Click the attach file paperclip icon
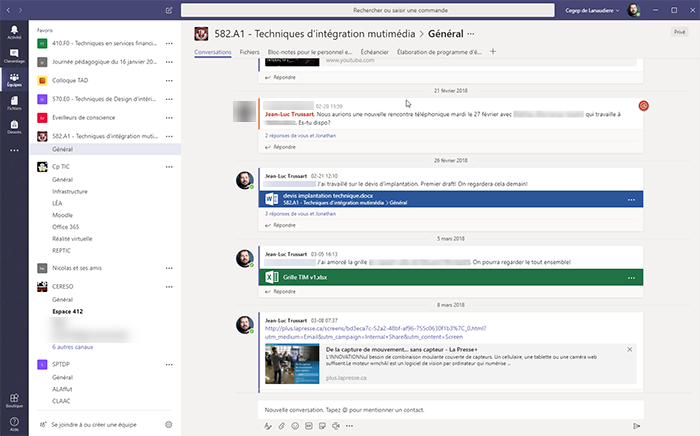Screen dimensions: 700x436 (x=281, y=425)
